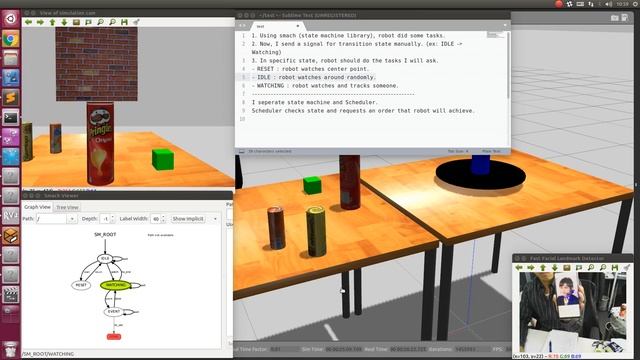Switch to Graph View tab in Smach Viewer

pos(37,207)
